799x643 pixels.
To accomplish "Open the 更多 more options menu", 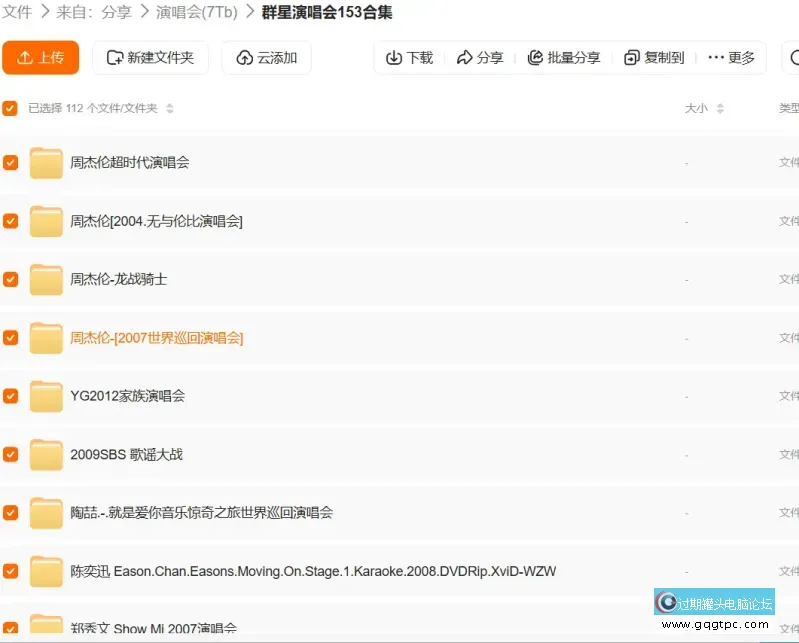I will click(x=731, y=58).
